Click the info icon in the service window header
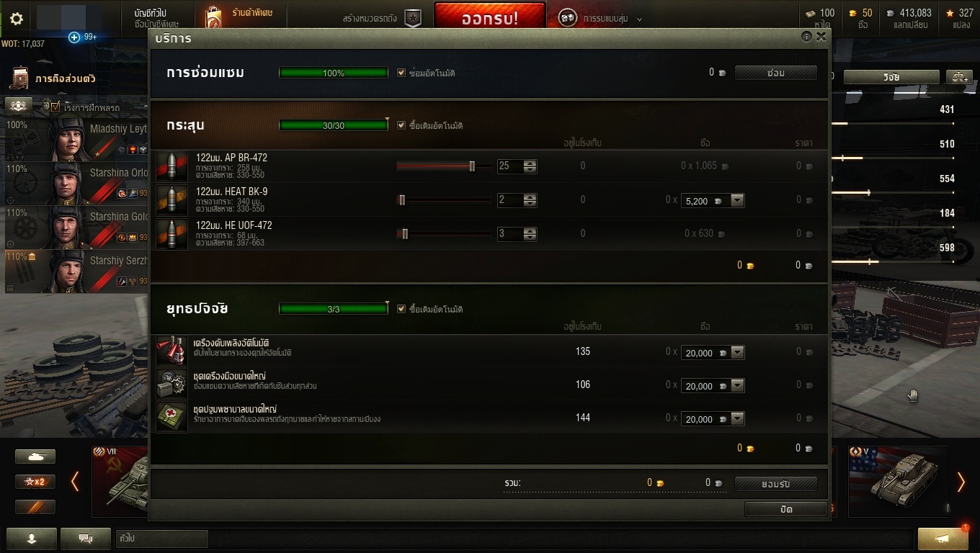The width and height of the screenshot is (980, 553). tap(806, 37)
